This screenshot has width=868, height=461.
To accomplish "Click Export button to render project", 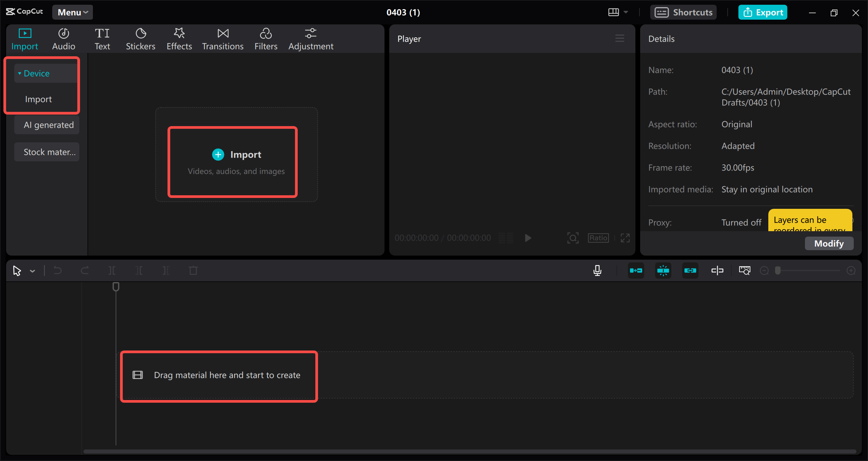I will click(763, 12).
